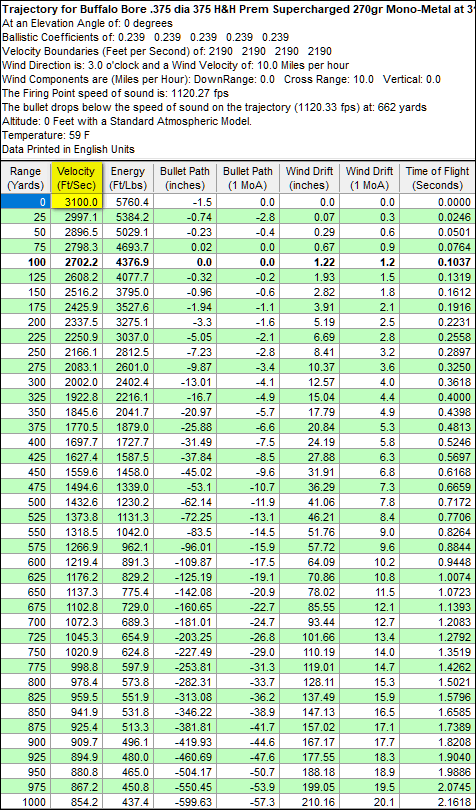The width and height of the screenshot is (476, 810).
Task: Click bullet path value -7.23
Action: tap(185, 352)
